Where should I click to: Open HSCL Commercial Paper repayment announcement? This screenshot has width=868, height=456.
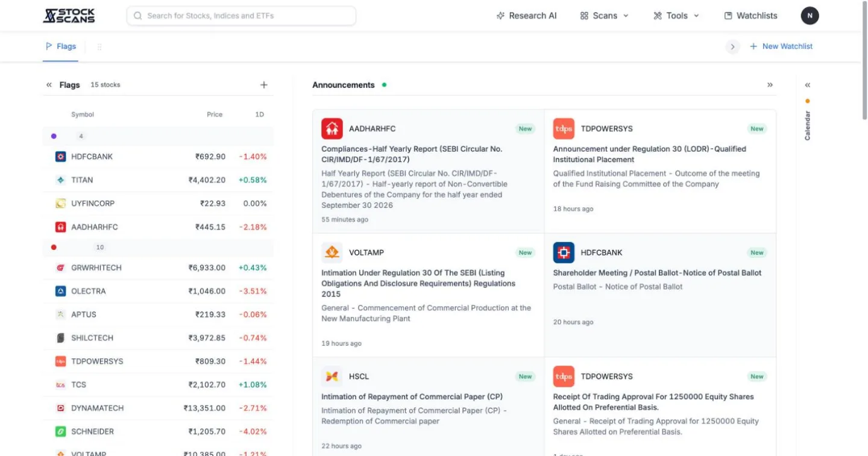(429, 408)
